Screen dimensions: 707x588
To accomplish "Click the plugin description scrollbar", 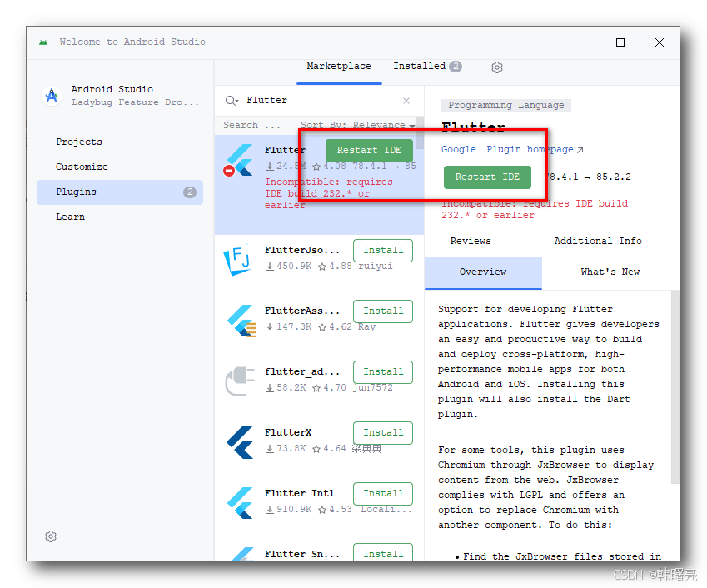I will click(675, 387).
